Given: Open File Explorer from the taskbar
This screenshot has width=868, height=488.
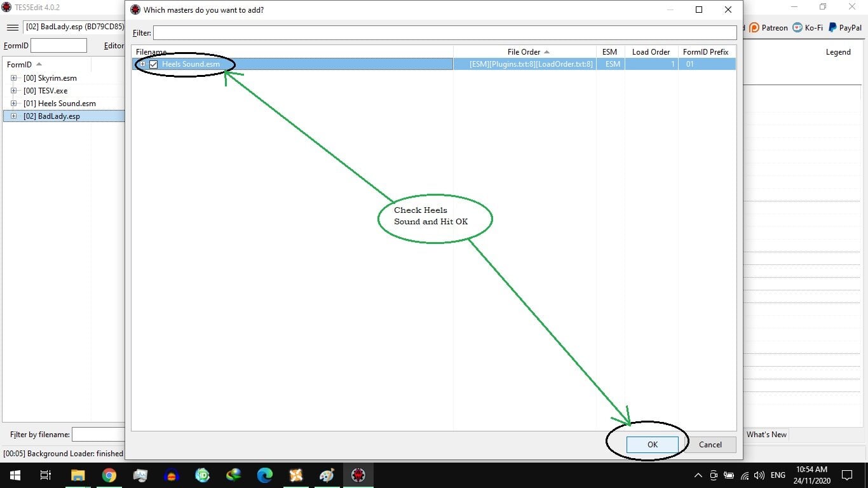Looking at the screenshot, I should click(x=78, y=475).
